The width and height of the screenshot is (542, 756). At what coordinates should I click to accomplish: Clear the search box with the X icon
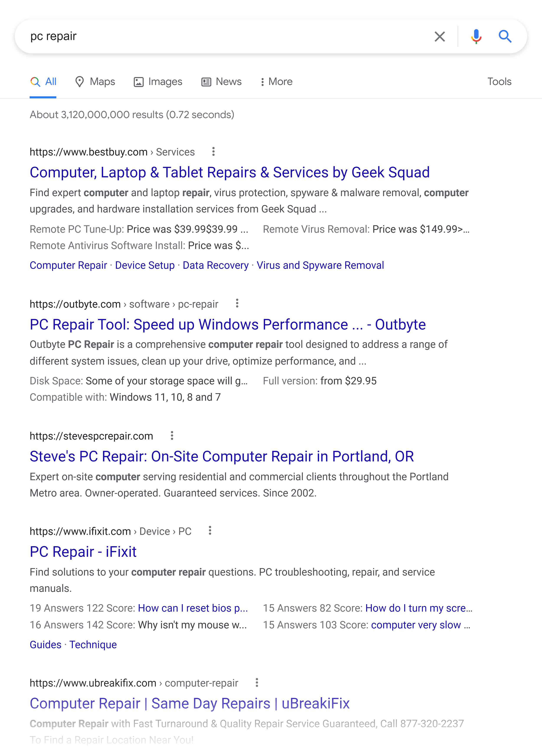pyautogui.click(x=440, y=36)
